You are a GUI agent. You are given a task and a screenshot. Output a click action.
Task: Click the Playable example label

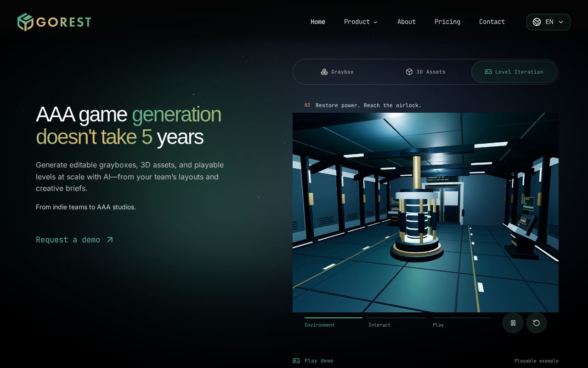[x=537, y=361]
